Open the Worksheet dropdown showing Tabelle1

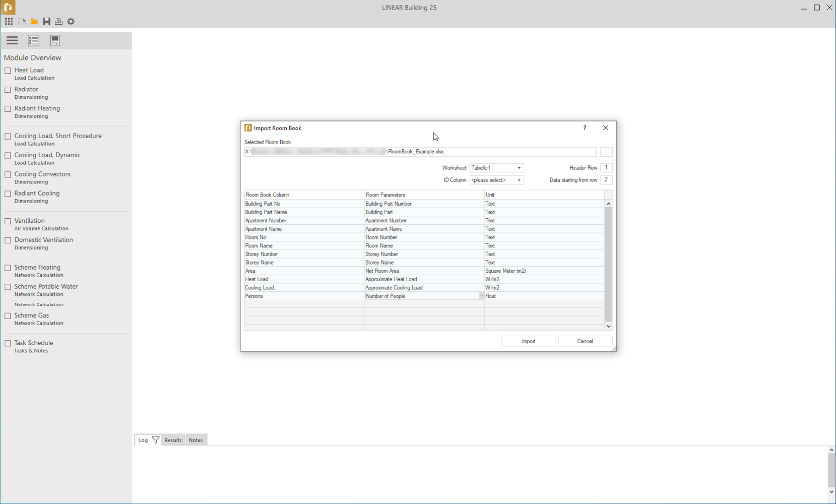pyautogui.click(x=496, y=168)
